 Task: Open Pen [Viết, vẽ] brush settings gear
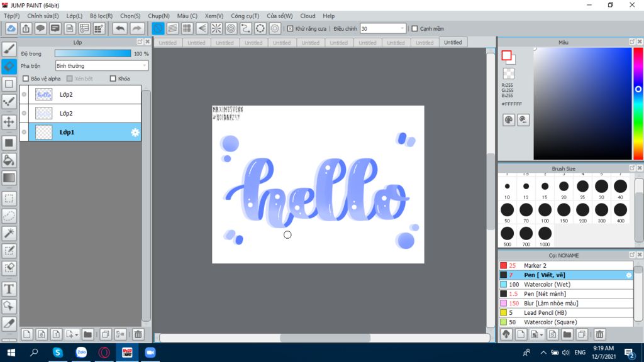tap(629, 275)
